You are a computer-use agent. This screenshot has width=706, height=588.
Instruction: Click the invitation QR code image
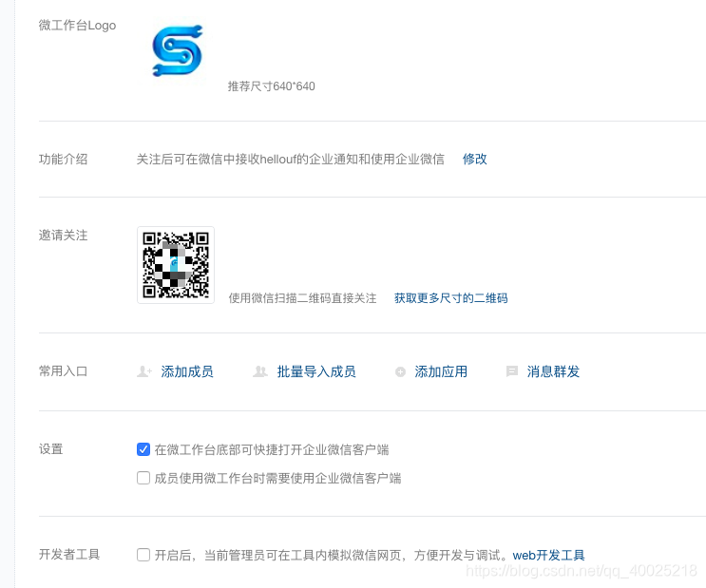pyautogui.click(x=176, y=265)
